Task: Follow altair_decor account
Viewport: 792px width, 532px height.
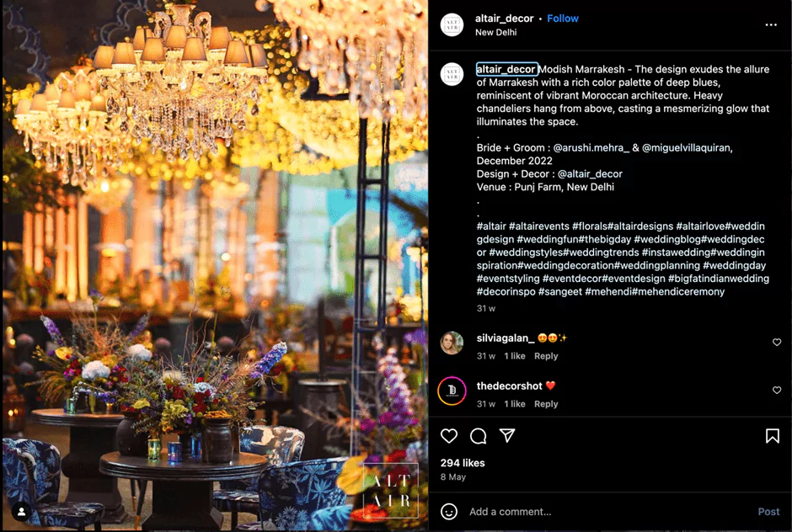Action: click(563, 19)
